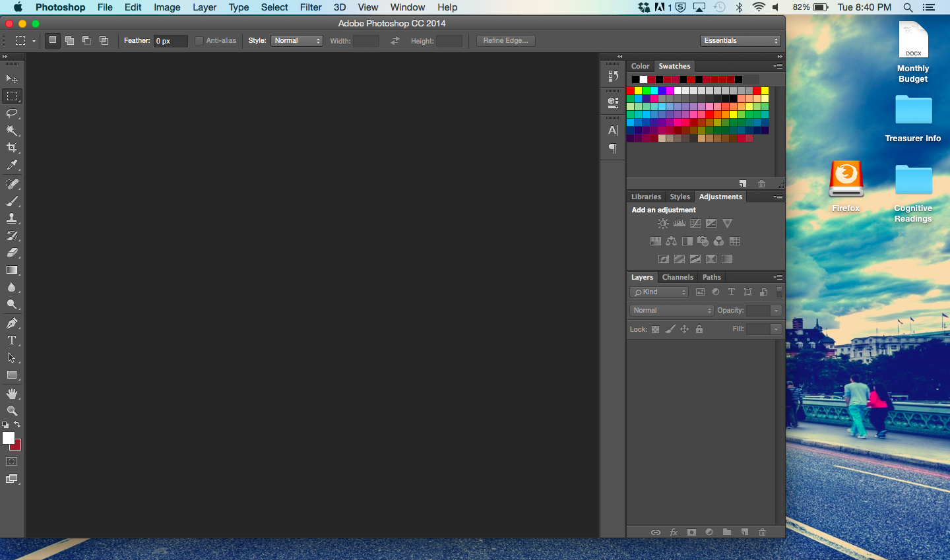Choose Intersect with selection mode
Viewport: 950px width, 560px height.
(x=104, y=40)
